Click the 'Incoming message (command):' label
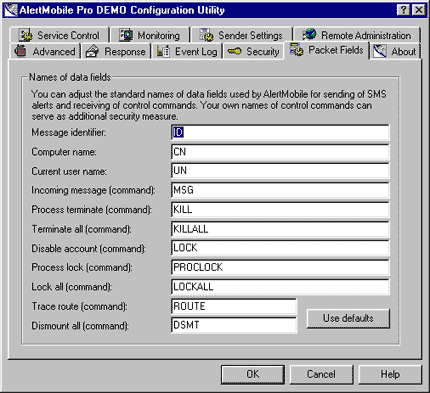 pyautogui.click(x=93, y=190)
